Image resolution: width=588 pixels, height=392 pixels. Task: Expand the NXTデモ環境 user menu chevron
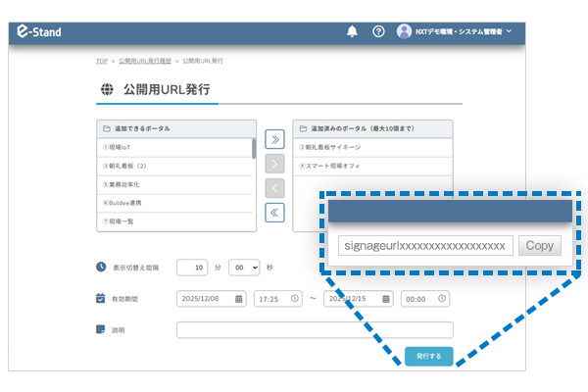510,32
